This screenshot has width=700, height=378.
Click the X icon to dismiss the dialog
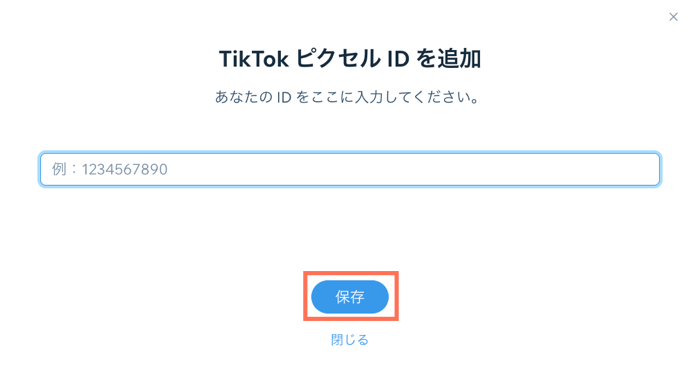673,17
